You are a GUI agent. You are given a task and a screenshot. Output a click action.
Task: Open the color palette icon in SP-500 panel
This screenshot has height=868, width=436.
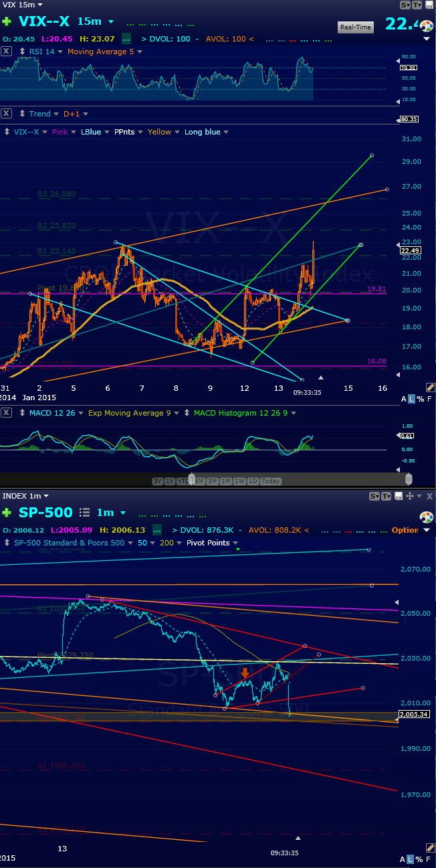point(427,517)
